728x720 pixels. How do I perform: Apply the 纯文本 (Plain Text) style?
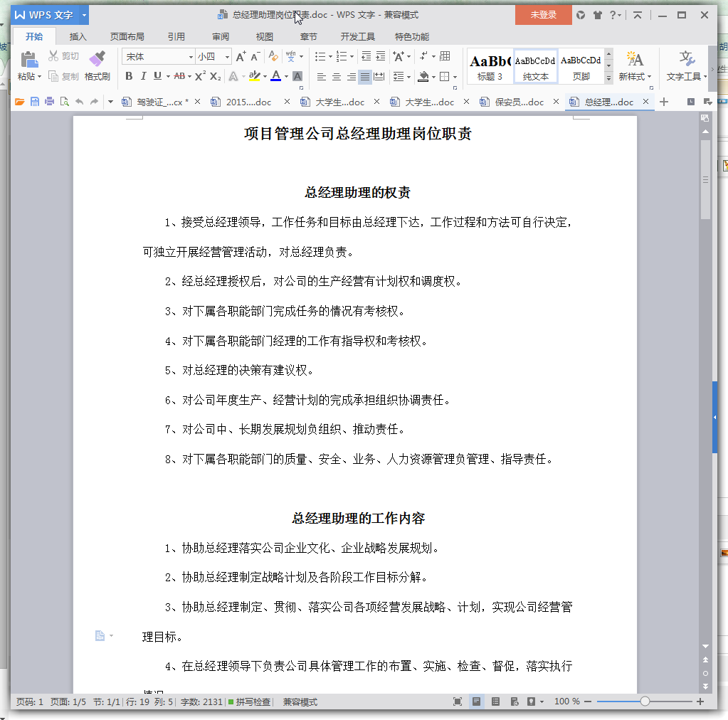[535, 66]
